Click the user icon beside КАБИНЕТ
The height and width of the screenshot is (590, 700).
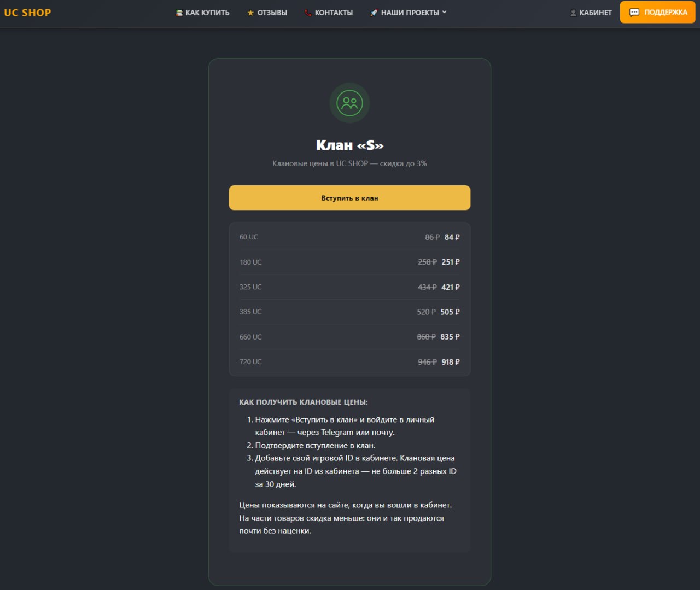coord(573,13)
